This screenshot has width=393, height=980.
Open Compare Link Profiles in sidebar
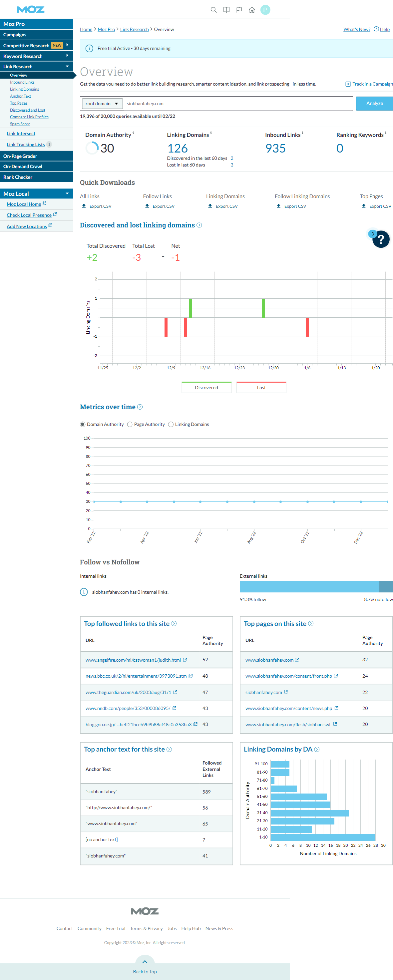pos(29,117)
